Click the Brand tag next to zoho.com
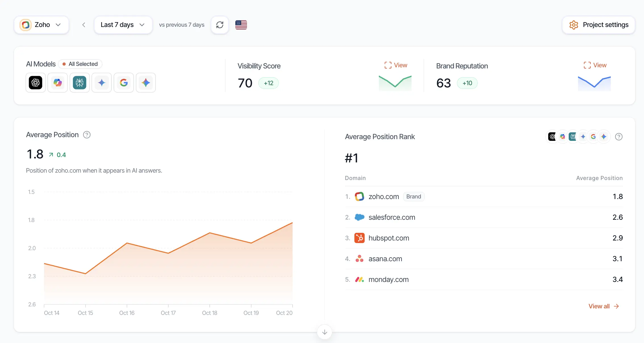 pyautogui.click(x=414, y=196)
